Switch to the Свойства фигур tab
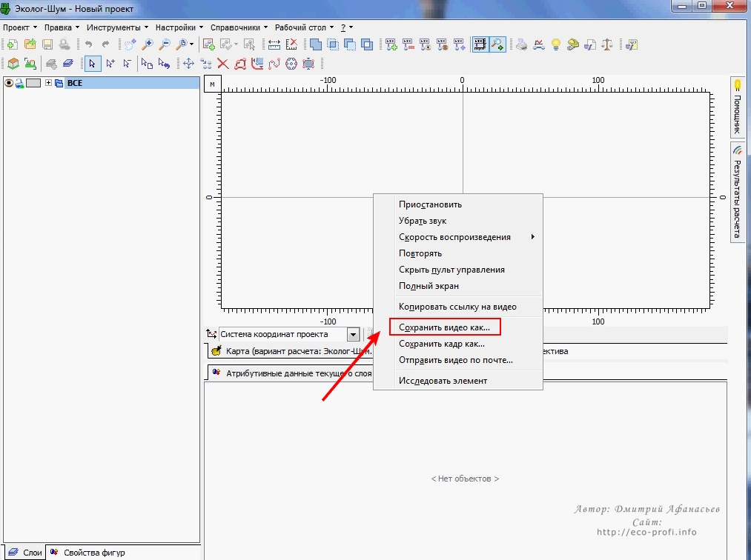 tap(88, 553)
